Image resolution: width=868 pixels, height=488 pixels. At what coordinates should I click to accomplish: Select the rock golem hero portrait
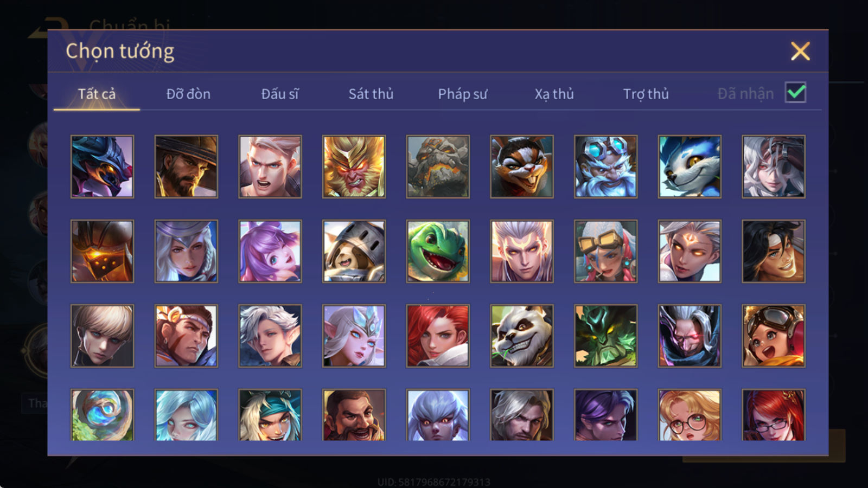click(438, 166)
